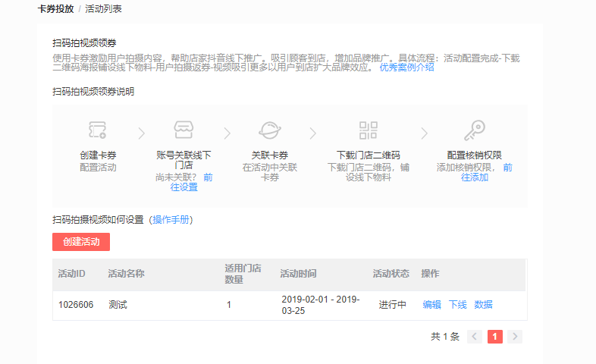Click the 共 1 条 total count

click(445, 337)
